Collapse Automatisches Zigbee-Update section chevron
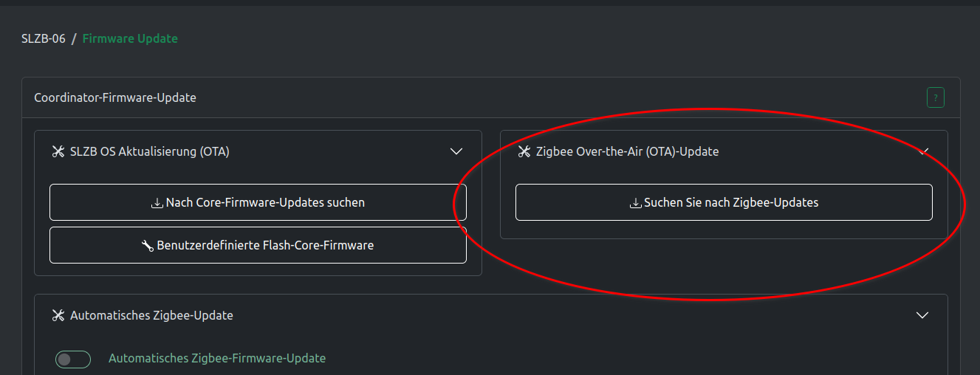 (x=922, y=316)
